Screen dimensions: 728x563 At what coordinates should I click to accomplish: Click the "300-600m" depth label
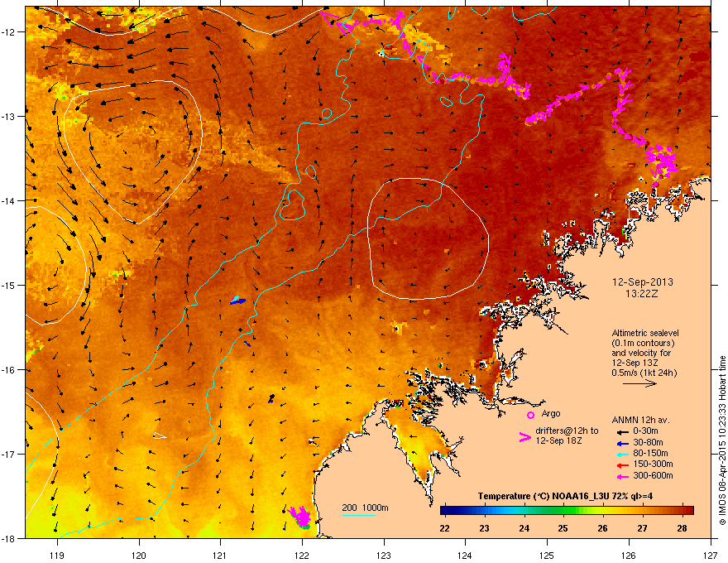coord(653,475)
